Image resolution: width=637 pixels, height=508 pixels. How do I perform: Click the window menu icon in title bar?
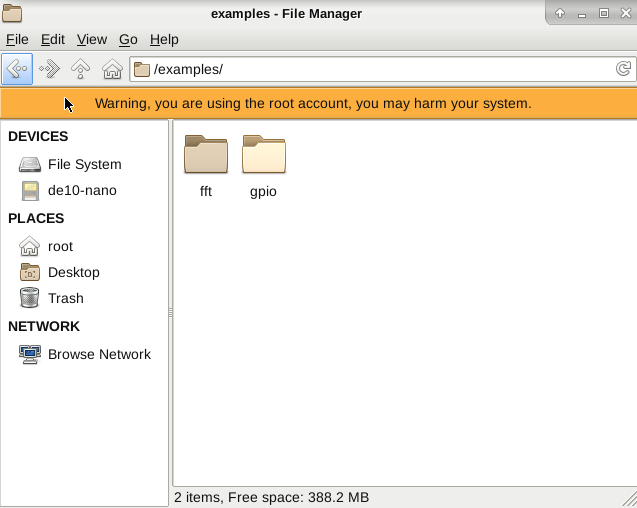tap(12, 13)
